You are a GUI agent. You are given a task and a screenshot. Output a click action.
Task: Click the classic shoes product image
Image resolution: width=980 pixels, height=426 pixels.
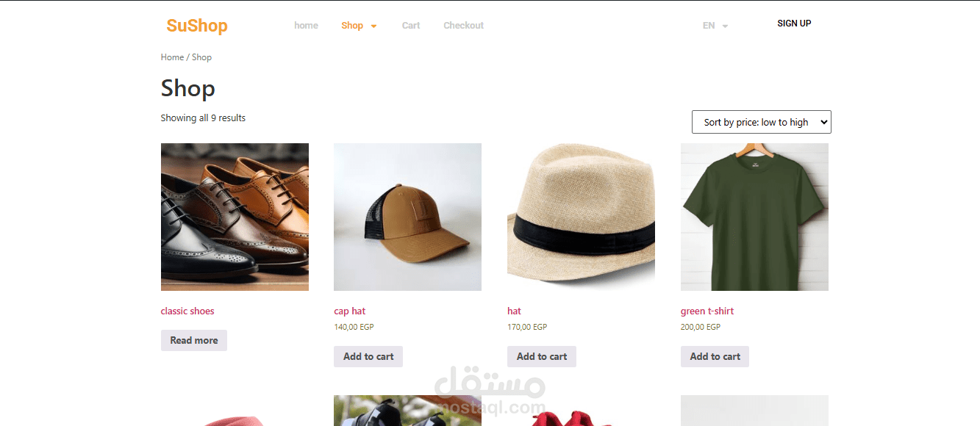coord(234,216)
